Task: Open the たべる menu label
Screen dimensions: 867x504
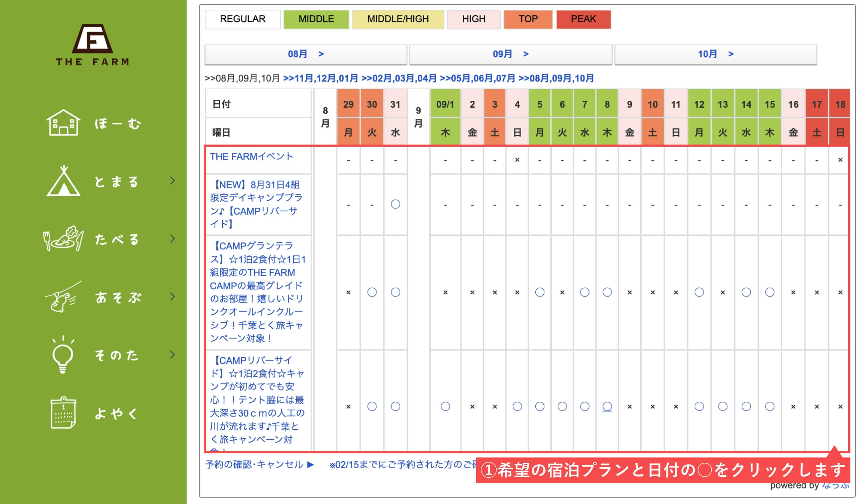Action: click(116, 239)
